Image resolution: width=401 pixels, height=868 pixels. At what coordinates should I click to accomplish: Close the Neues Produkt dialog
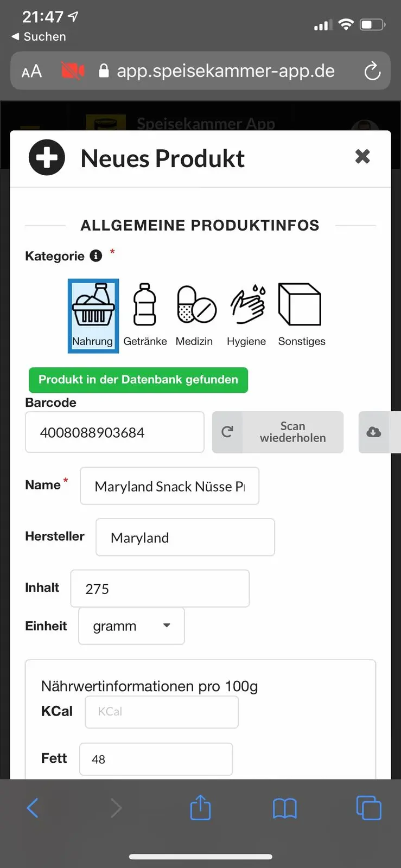click(x=362, y=157)
